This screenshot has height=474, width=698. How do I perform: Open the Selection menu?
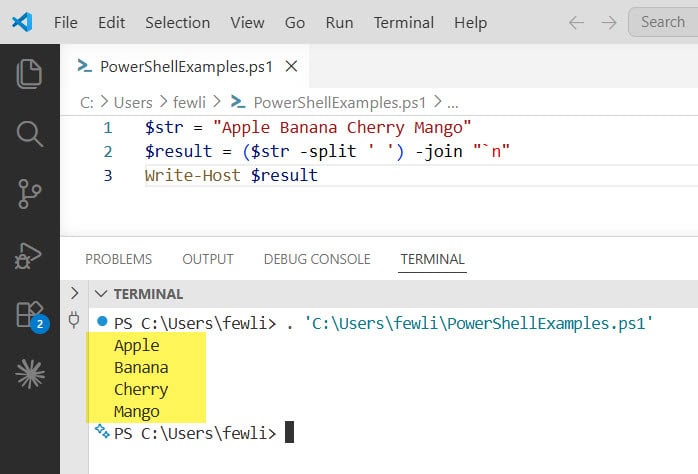coord(178,23)
